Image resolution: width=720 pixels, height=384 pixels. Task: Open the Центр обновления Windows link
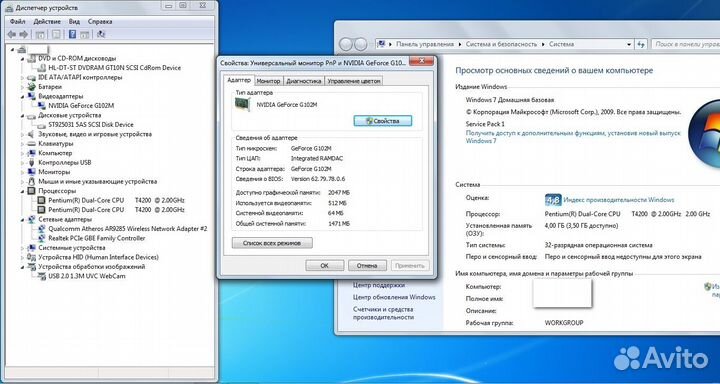pyautogui.click(x=394, y=297)
